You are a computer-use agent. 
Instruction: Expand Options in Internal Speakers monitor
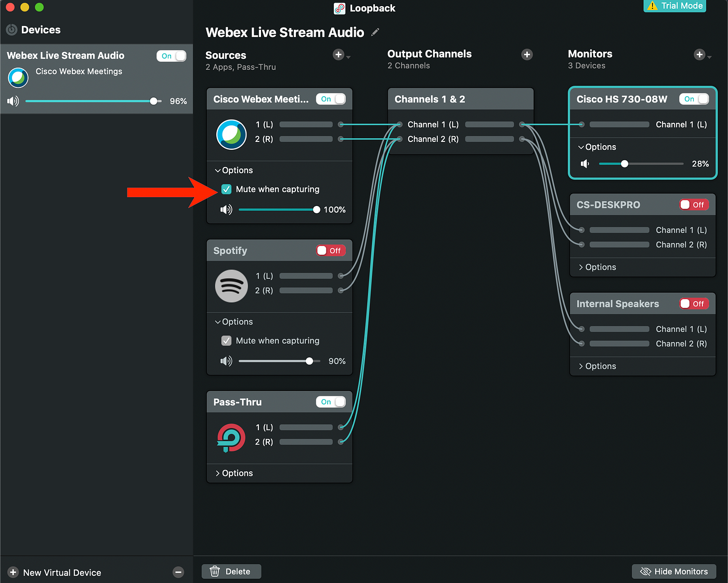[597, 366]
